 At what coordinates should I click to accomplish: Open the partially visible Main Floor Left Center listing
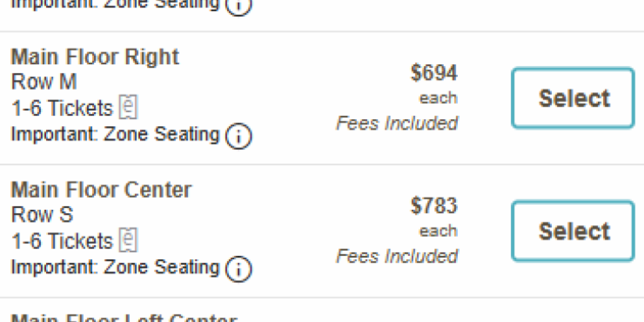(x=123, y=317)
